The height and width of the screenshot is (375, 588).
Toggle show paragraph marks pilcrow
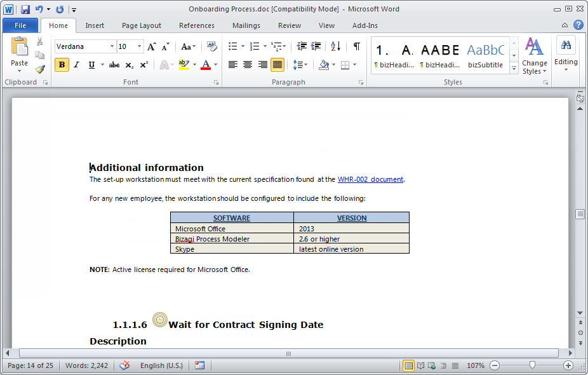pos(357,46)
